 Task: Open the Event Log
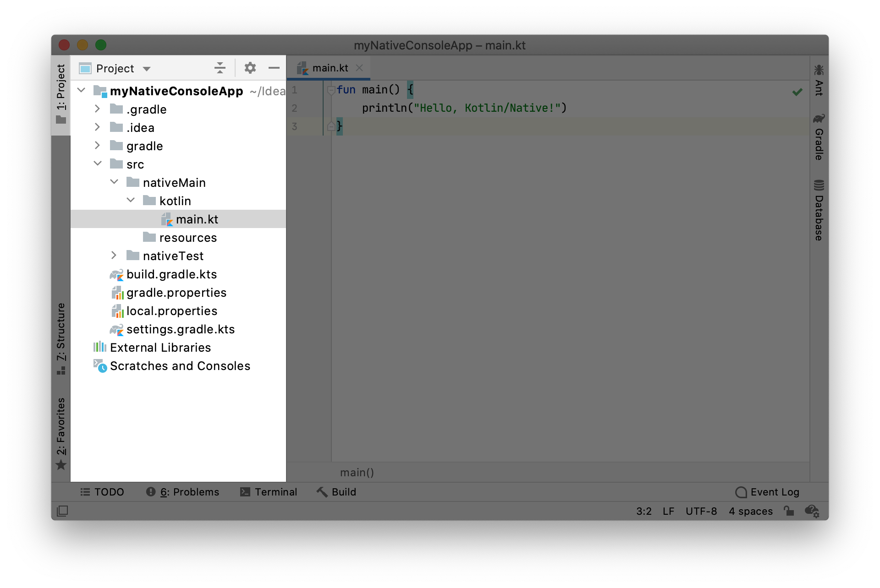(x=767, y=492)
